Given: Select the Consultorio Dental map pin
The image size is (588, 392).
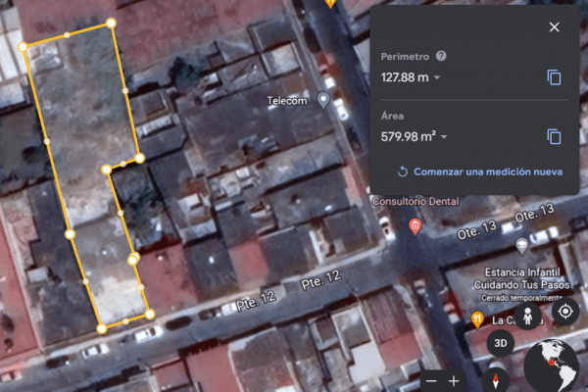Looking at the screenshot, I should tap(415, 227).
